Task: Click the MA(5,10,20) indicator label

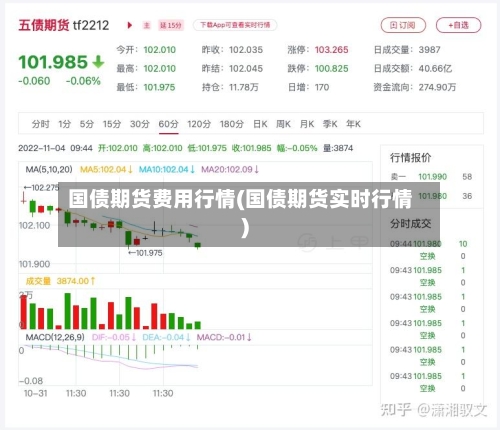Action: (49, 169)
